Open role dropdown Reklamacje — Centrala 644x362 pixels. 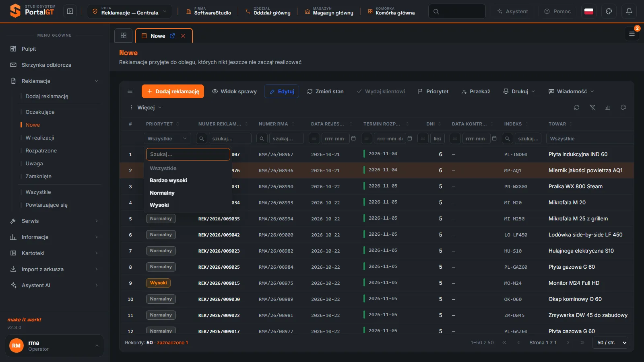pos(130,11)
